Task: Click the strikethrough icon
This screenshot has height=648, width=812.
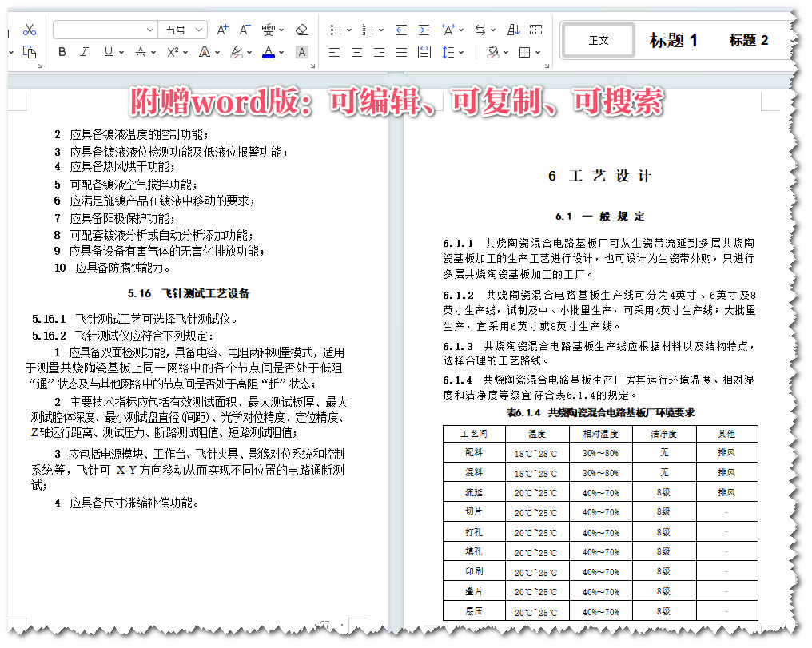Action: pos(140,53)
